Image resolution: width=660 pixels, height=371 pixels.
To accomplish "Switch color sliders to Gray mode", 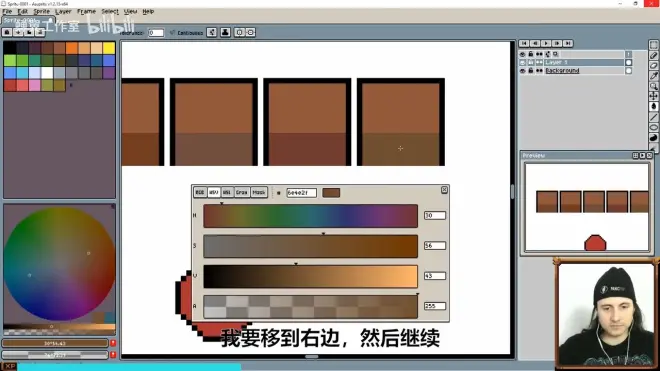I will 242,192.
